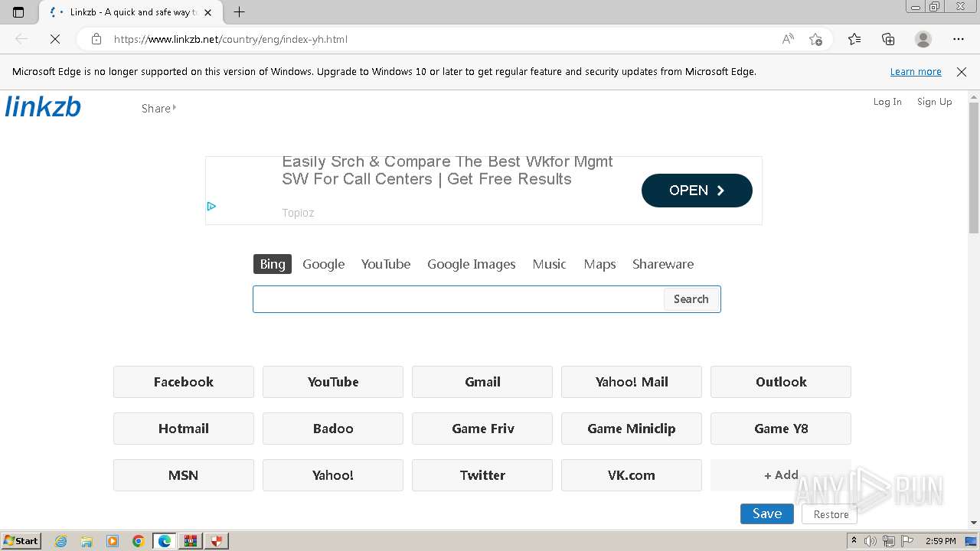980x551 pixels.
Task: Open media player taskbar icon
Action: coord(113,541)
